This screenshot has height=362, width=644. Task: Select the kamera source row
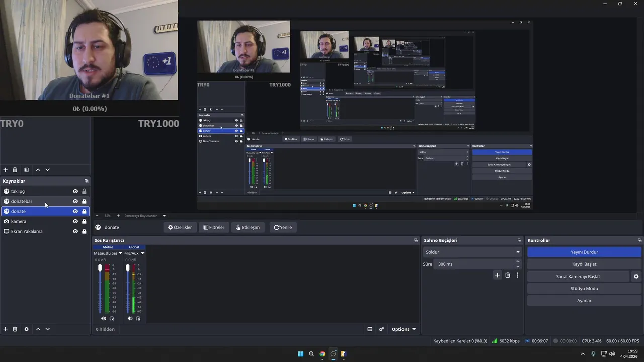pos(45,221)
